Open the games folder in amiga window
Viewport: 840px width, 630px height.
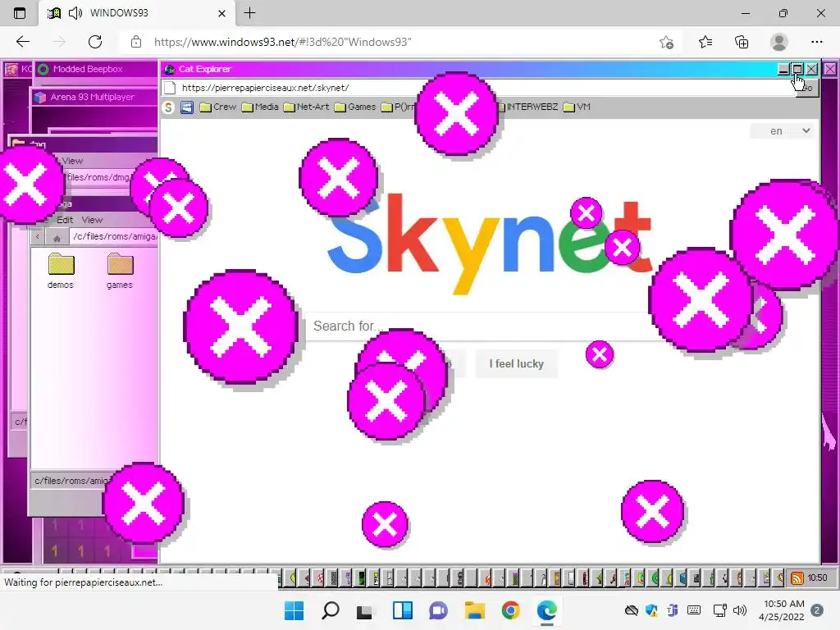tap(120, 271)
